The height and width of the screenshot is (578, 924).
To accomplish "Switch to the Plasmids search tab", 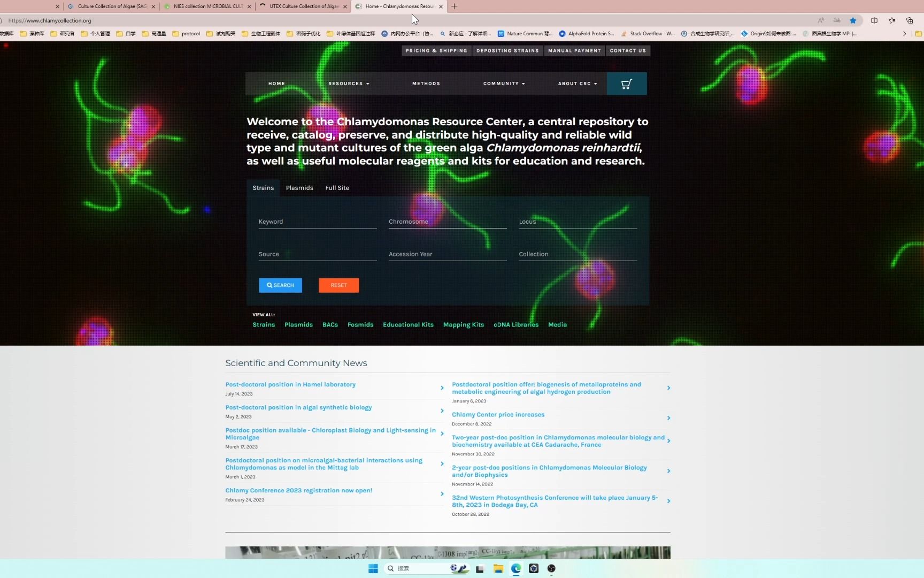I will 299,188.
